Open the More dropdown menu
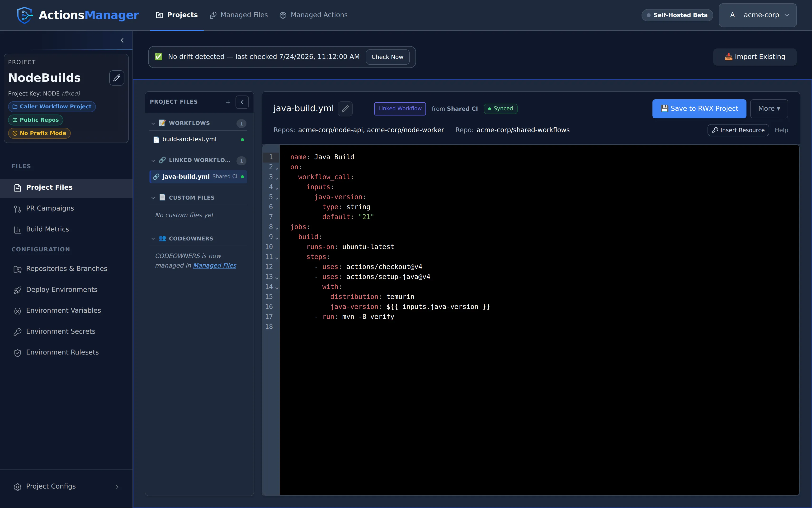This screenshot has height=508, width=812. click(x=769, y=109)
